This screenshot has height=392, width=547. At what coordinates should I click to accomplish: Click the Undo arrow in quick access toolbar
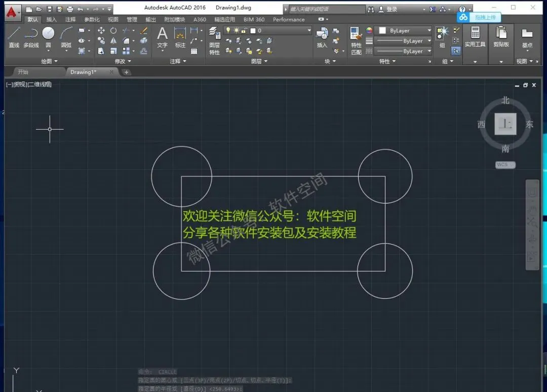81,9
